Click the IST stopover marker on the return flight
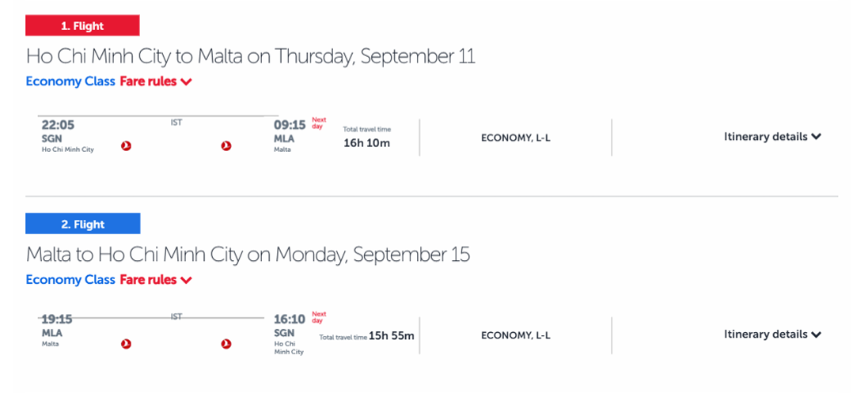This screenshot has width=868, height=393. (x=176, y=316)
